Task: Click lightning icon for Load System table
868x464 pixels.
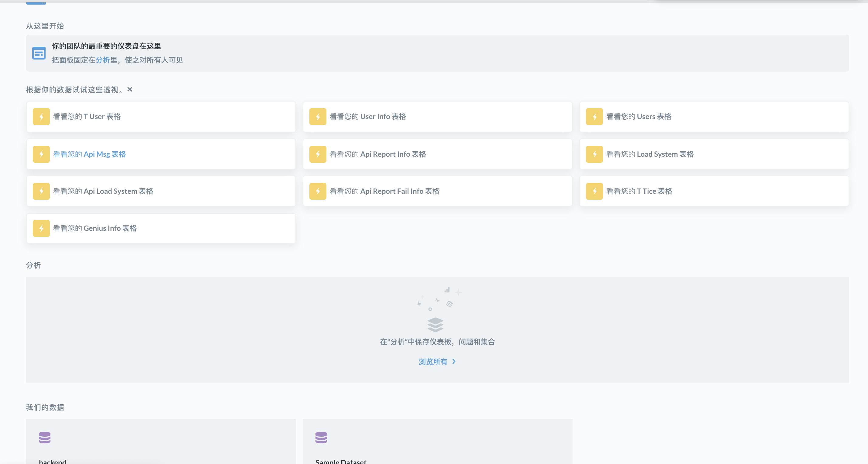Action: [x=594, y=154]
